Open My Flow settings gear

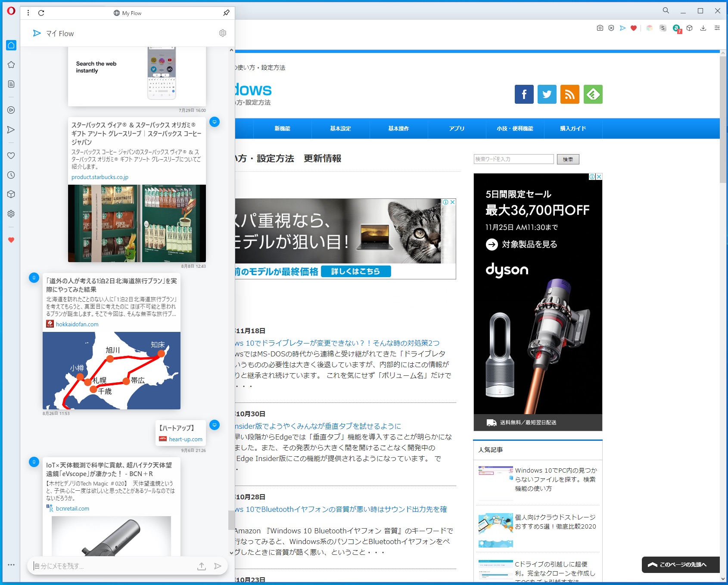(x=223, y=33)
